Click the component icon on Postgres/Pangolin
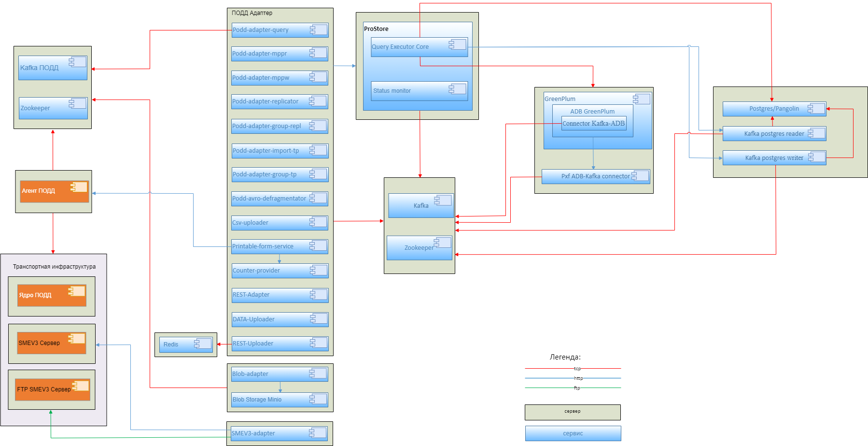This screenshot has height=446, width=868. click(x=816, y=108)
